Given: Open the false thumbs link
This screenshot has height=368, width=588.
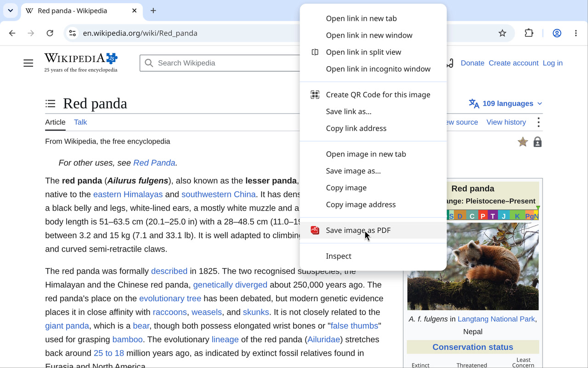Looking at the screenshot, I should coord(354,326).
